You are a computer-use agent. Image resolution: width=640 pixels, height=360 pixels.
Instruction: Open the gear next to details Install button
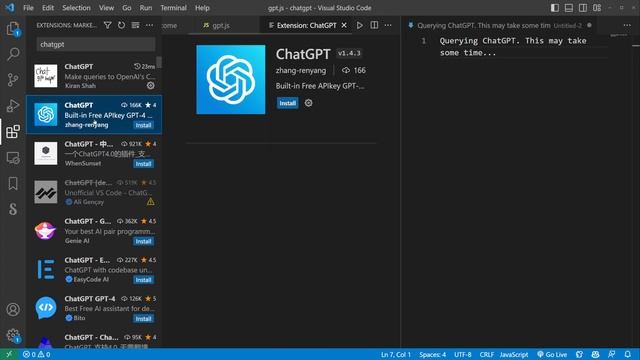click(x=309, y=103)
